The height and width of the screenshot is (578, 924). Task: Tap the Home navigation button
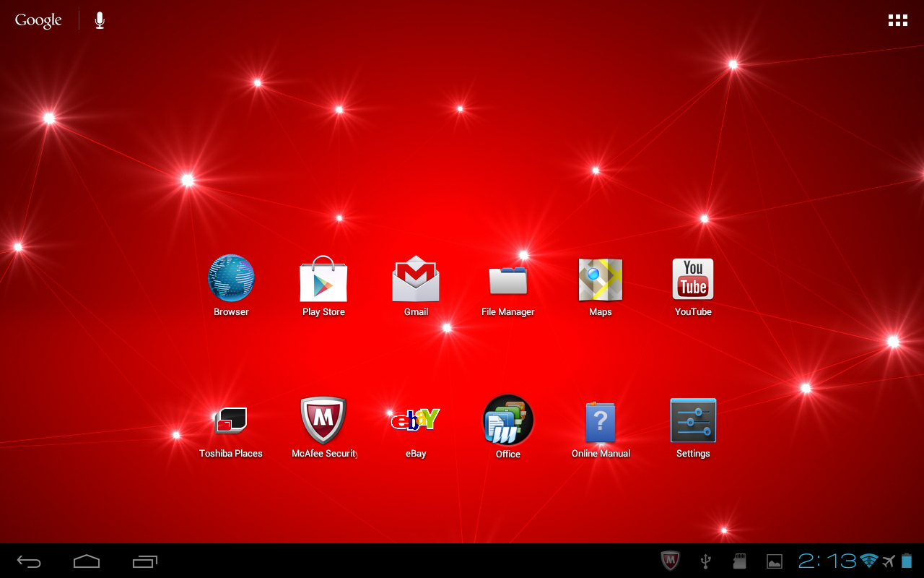87,561
